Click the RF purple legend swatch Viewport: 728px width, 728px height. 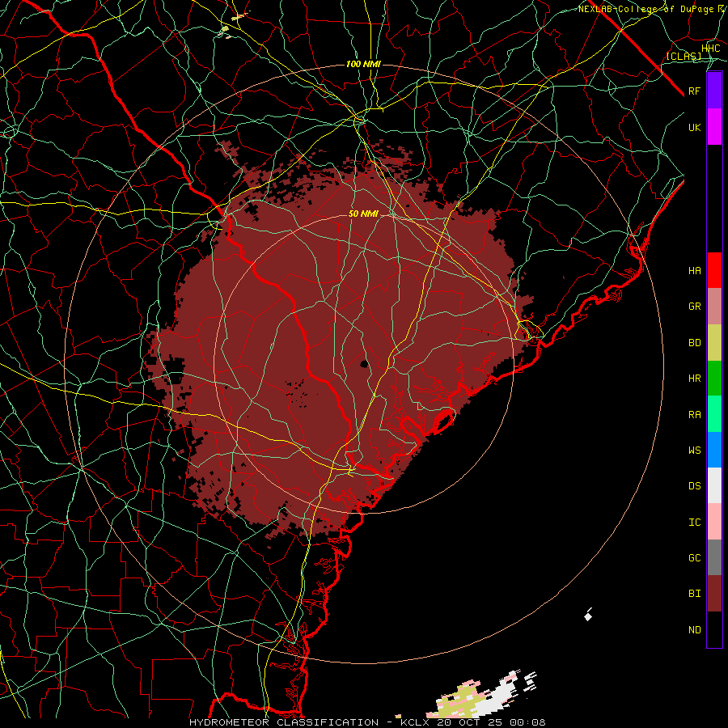click(x=714, y=91)
